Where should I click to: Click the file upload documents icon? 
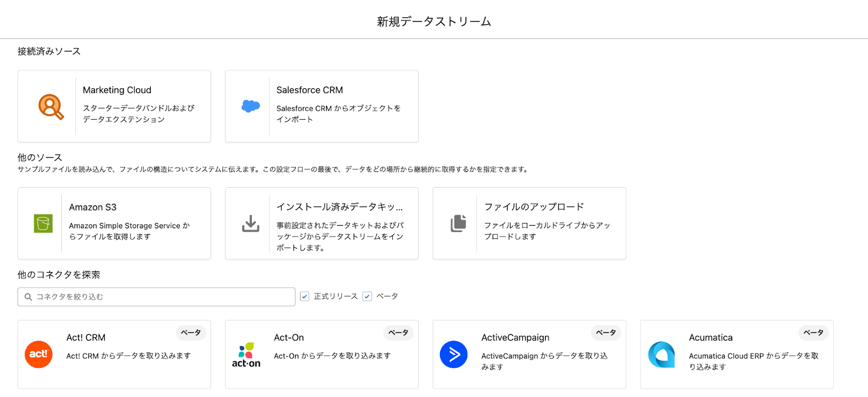[458, 223]
